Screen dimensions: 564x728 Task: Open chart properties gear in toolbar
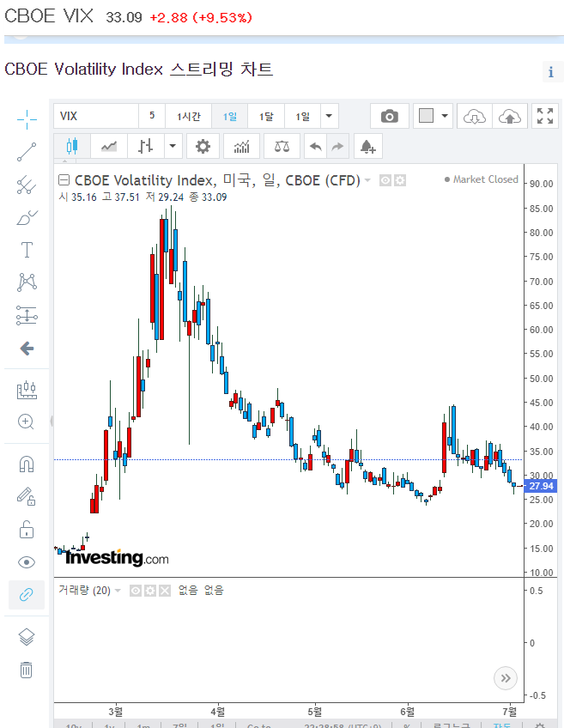click(x=203, y=146)
